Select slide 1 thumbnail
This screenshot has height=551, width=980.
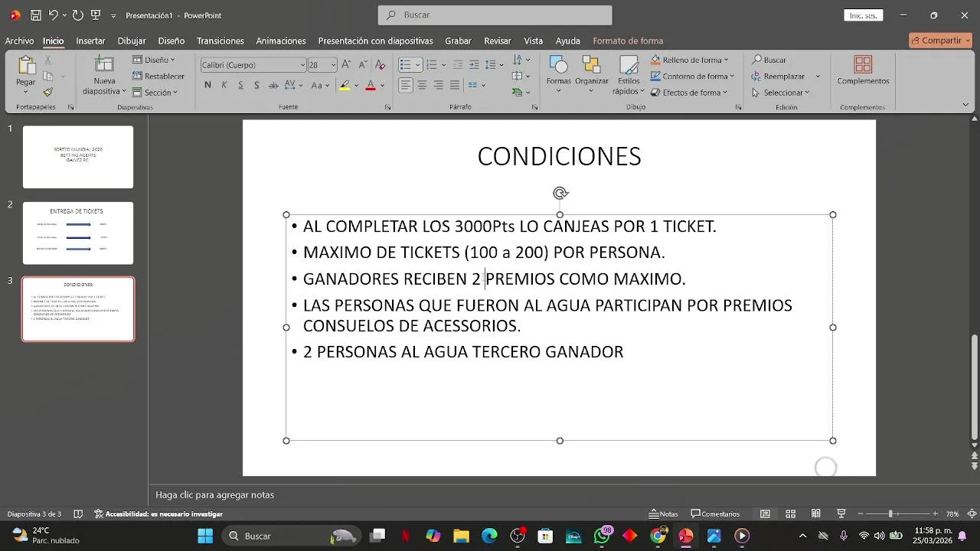click(78, 157)
